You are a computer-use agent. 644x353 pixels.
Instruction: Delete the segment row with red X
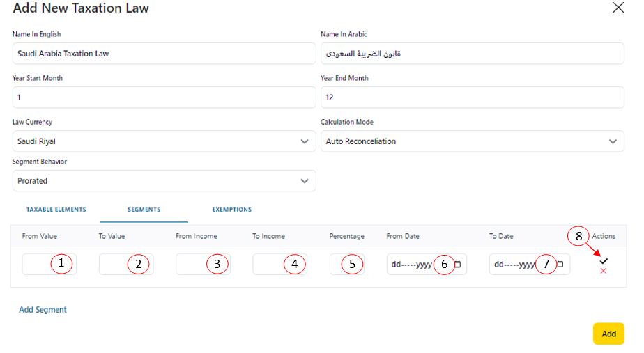[604, 271]
